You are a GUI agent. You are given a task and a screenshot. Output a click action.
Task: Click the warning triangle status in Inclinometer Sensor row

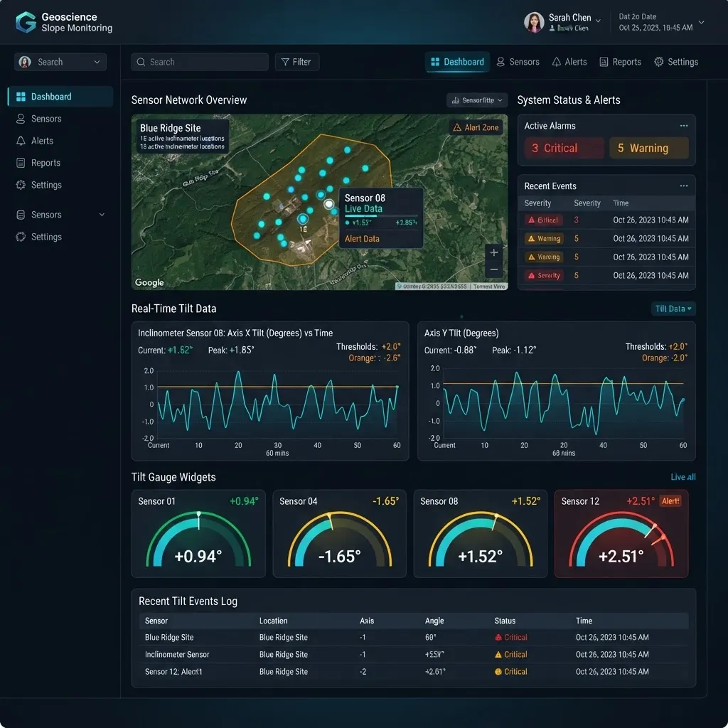click(498, 655)
